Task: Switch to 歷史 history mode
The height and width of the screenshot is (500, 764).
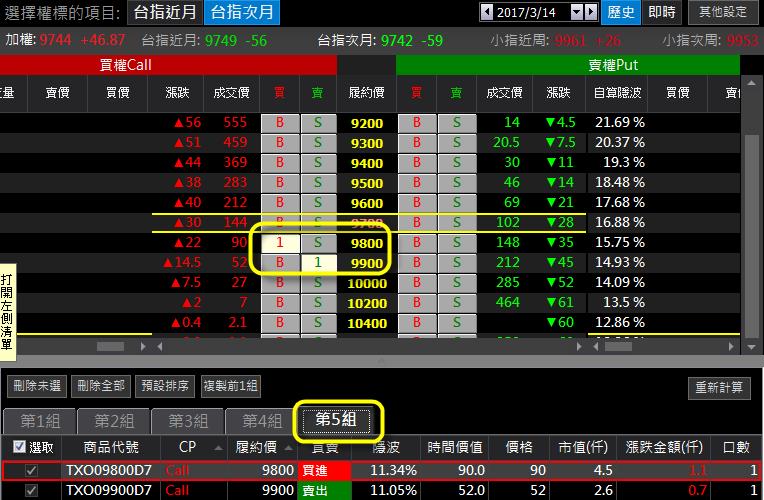Action: tap(621, 12)
